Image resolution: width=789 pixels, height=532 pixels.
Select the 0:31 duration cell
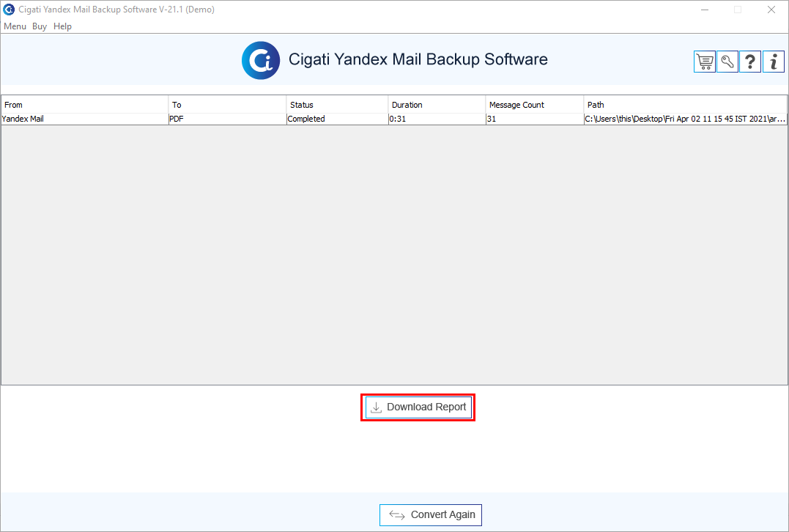click(437, 119)
